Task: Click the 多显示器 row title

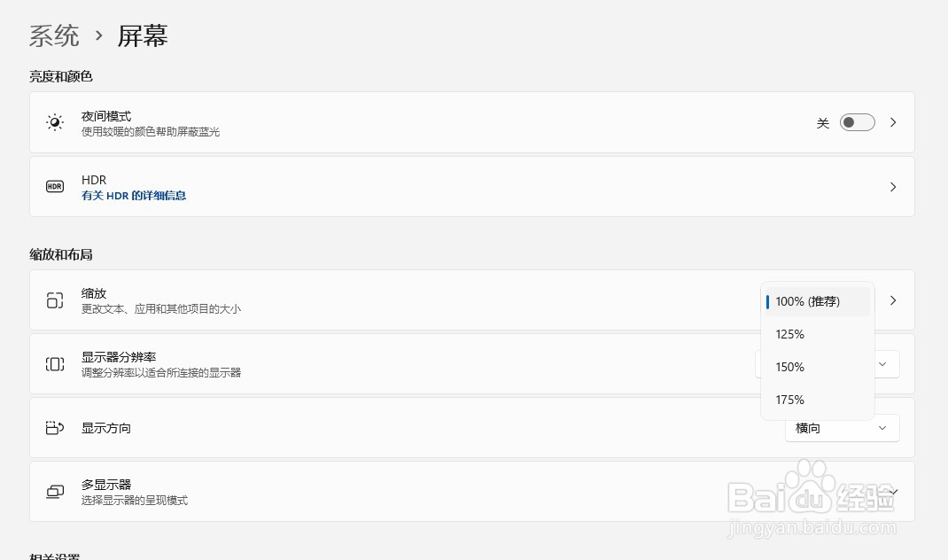Action: click(105, 485)
